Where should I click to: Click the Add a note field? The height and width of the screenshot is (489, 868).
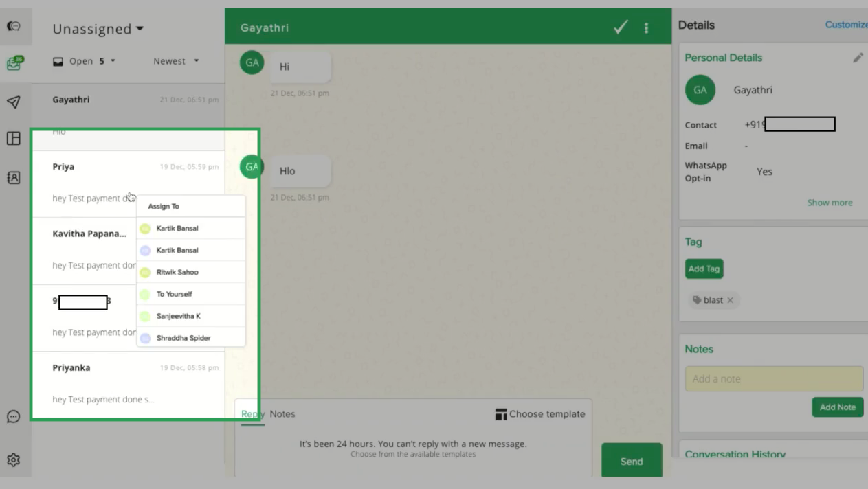(x=773, y=379)
